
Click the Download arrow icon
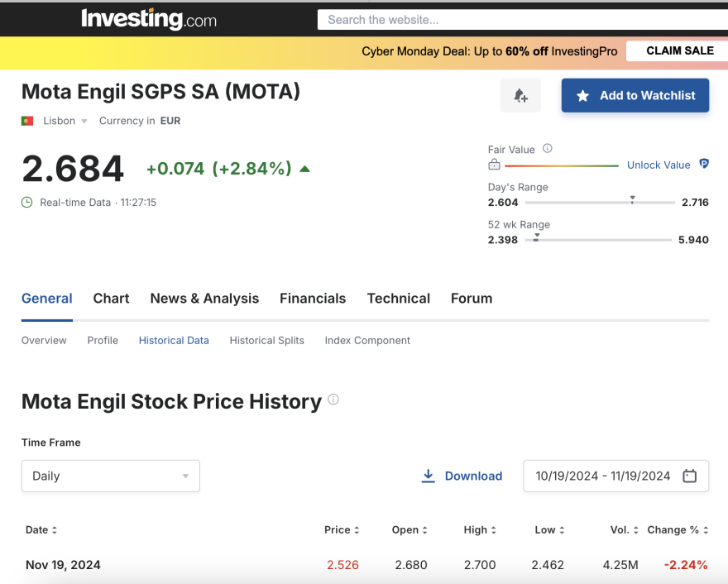click(429, 476)
